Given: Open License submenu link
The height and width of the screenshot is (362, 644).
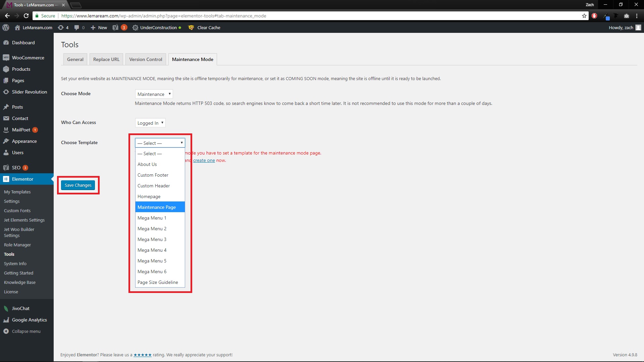Looking at the screenshot, I should pyautogui.click(x=11, y=292).
